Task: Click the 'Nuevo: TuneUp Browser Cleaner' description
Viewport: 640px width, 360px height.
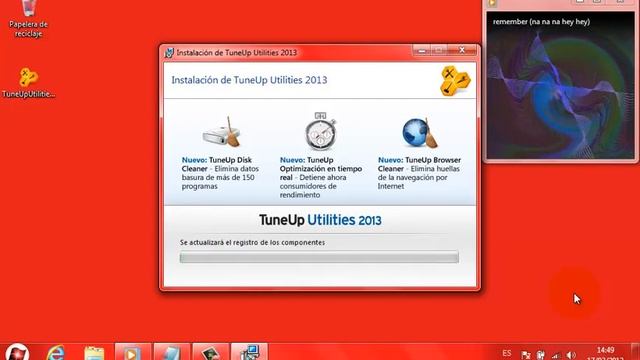Action: [x=419, y=173]
